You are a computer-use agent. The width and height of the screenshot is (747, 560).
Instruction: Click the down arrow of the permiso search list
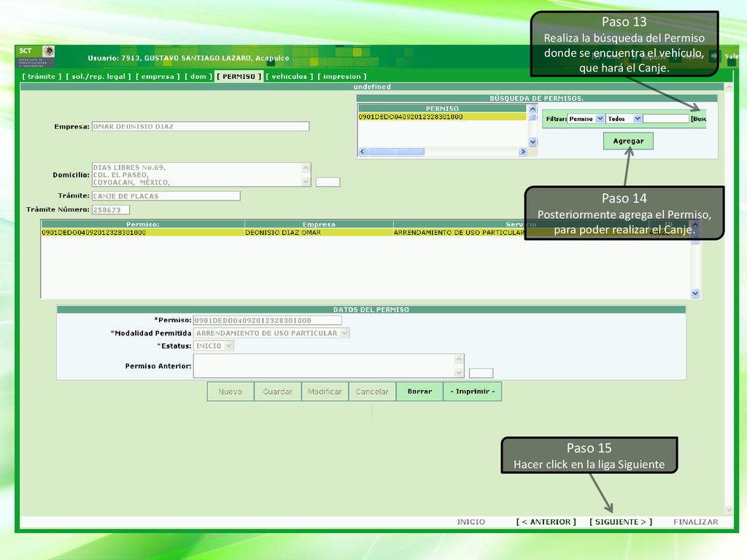pos(533,142)
